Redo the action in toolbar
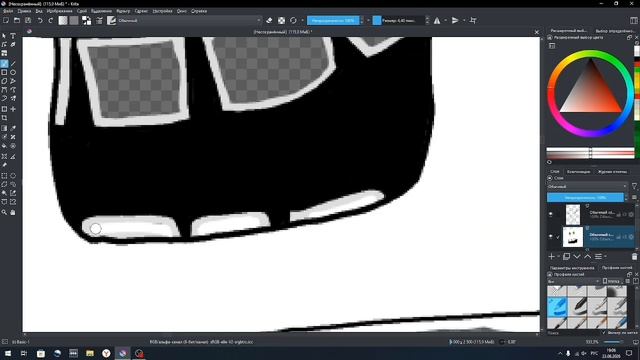This screenshot has height=360, width=640. point(51,20)
